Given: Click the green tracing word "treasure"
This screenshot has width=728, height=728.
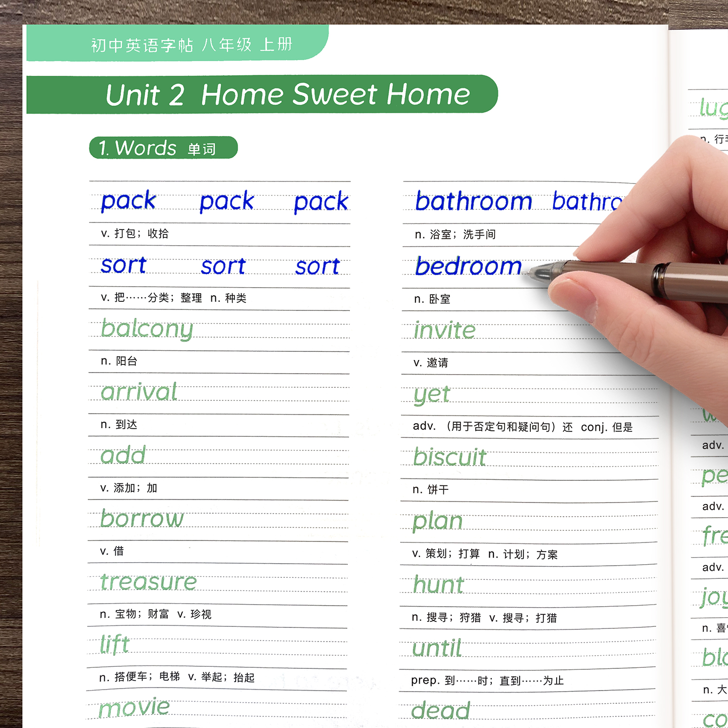Looking at the screenshot, I should 148,582.
